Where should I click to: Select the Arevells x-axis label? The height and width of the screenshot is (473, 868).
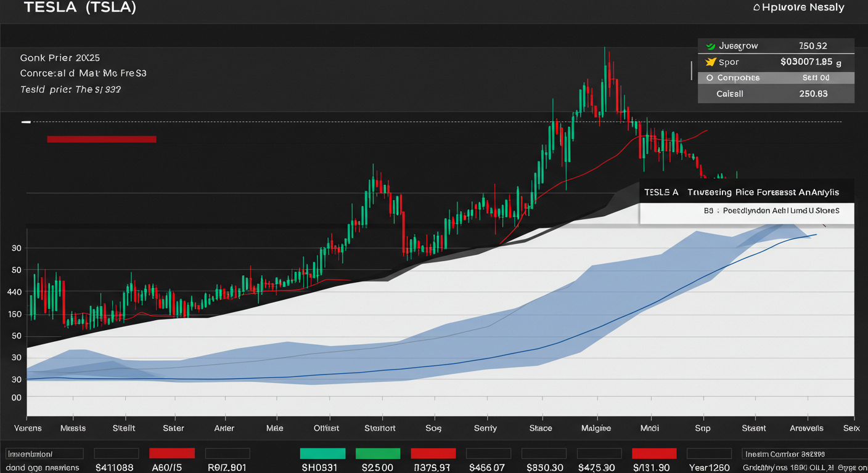pos(806,428)
